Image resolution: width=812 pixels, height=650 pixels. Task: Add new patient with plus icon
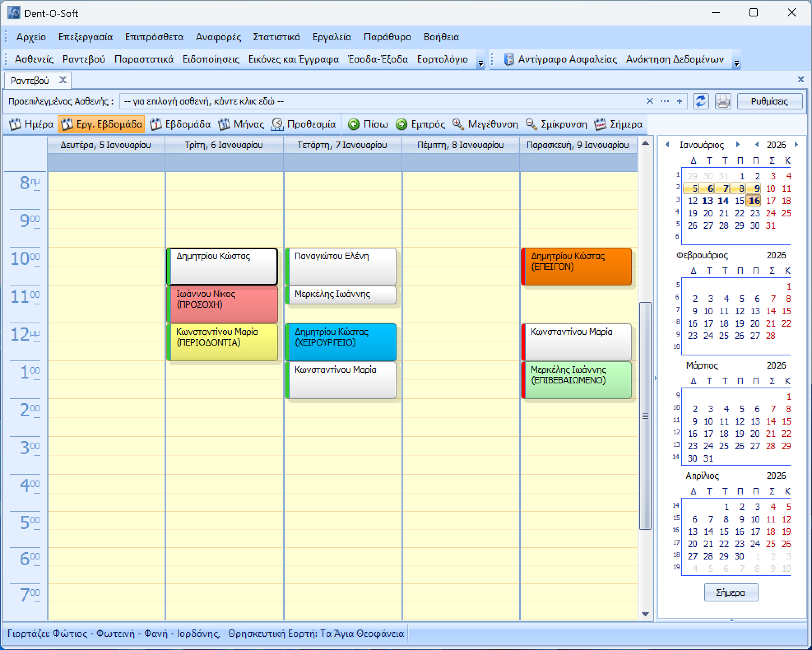680,101
